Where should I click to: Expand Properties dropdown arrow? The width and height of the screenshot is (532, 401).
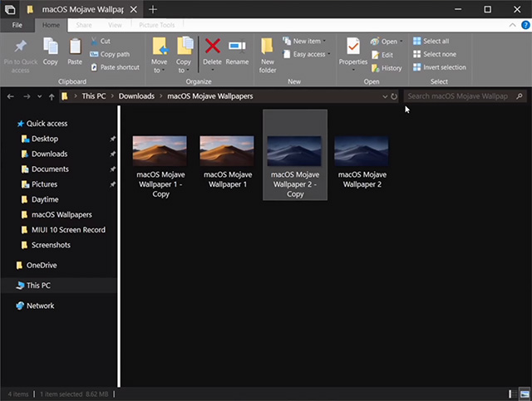(353, 71)
